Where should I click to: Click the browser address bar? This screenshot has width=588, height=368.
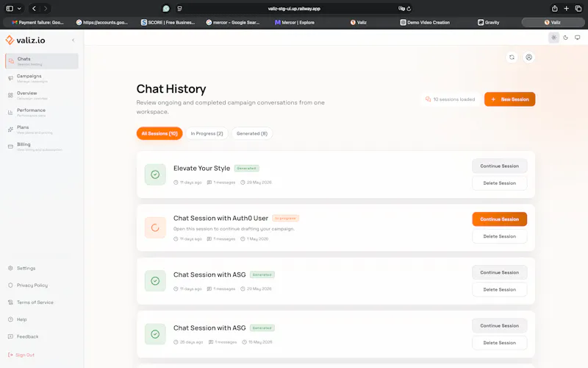tap(294, 9)
